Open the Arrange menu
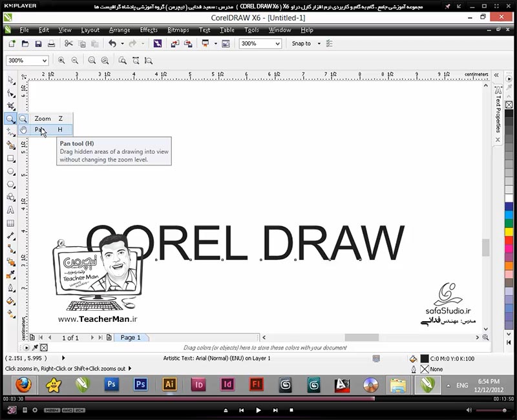The height and width of the screenshot is (420, 517). [120, 30]
